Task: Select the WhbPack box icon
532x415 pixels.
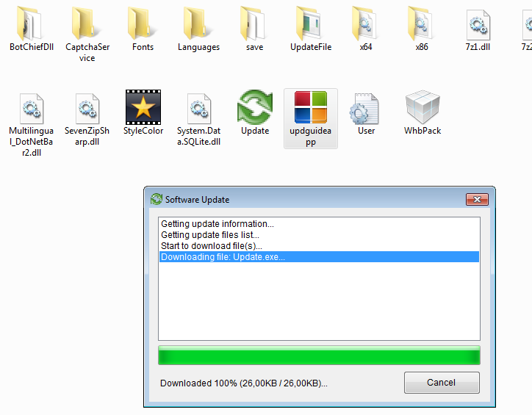Action: coord(422,107)
